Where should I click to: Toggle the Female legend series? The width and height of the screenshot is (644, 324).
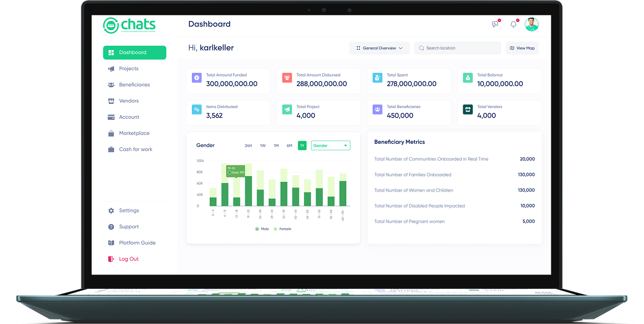pyautogui.click(x=282, y=229)
